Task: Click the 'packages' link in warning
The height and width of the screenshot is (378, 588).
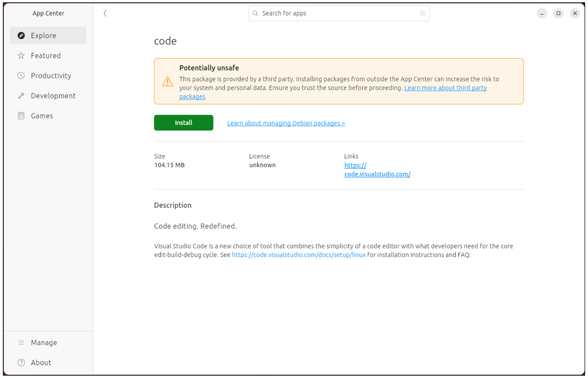Action: pyautogui.click(x=192, y=96)
